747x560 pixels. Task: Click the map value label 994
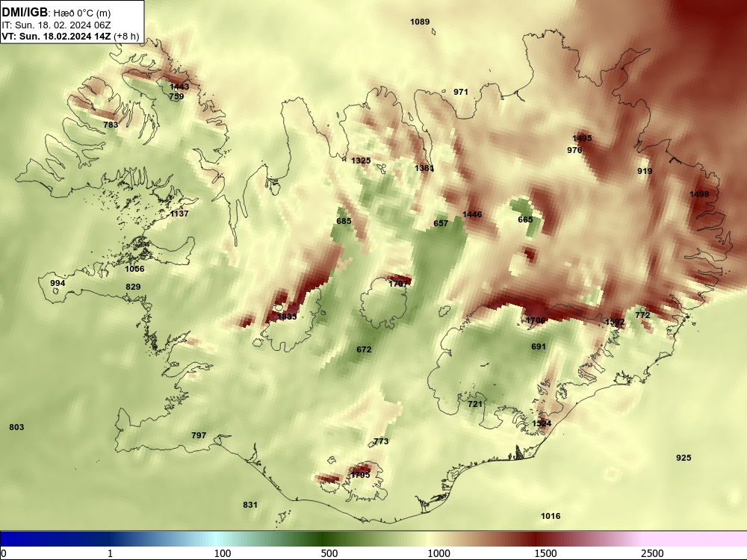tap(58, 283)
